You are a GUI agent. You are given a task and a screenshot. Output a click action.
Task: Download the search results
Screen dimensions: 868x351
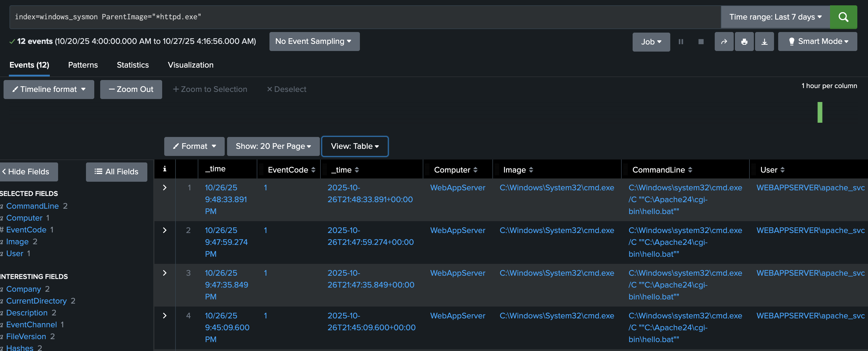pyautogui.click(x=765, y=42)
